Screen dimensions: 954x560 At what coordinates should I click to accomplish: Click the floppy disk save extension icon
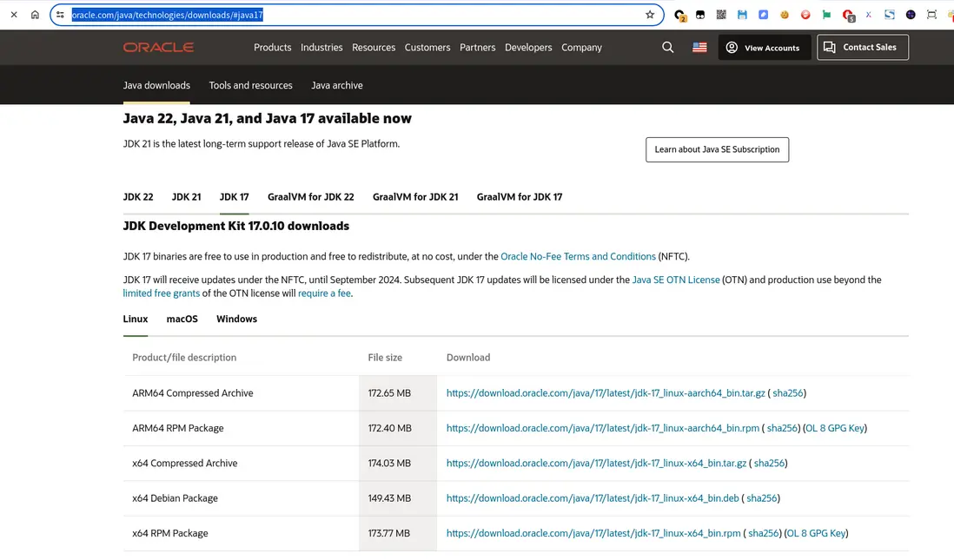coord(742,15)
